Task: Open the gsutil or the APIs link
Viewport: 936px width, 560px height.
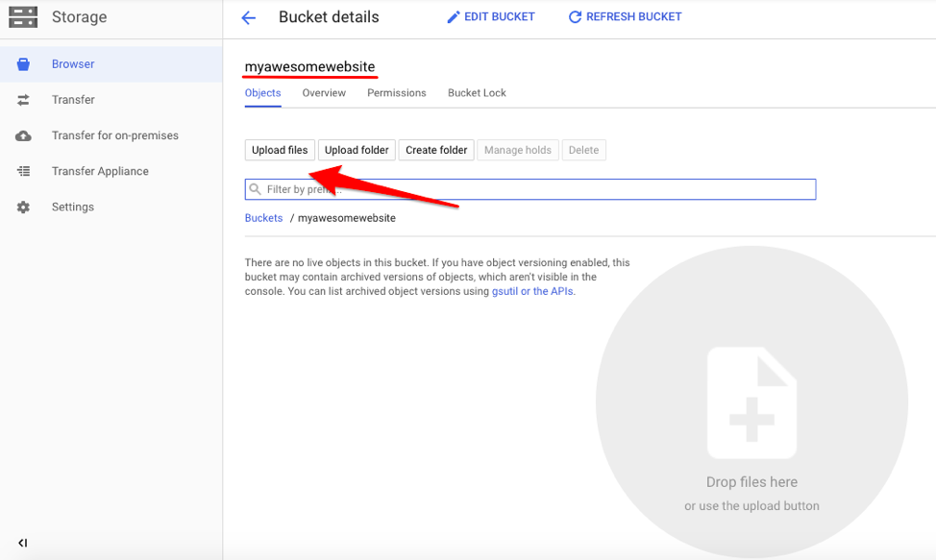Action: (x=532, y=291)
